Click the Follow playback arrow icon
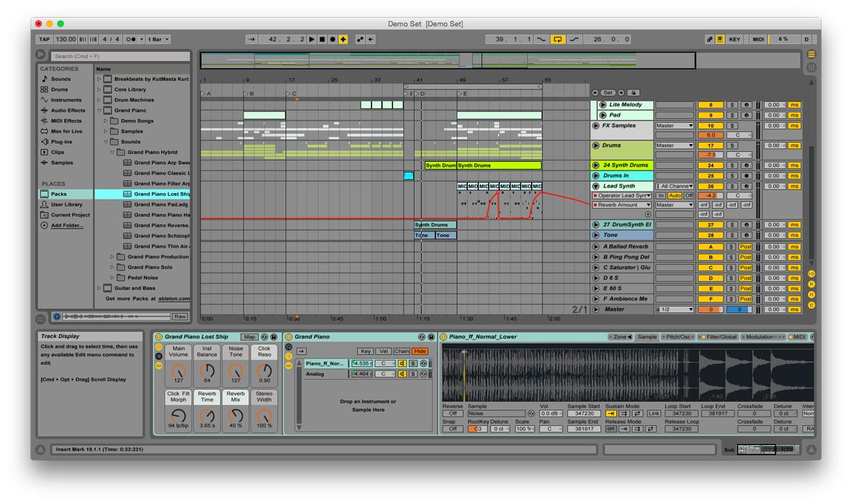This screenshot has height=504, width=852. tap(251, 40)
